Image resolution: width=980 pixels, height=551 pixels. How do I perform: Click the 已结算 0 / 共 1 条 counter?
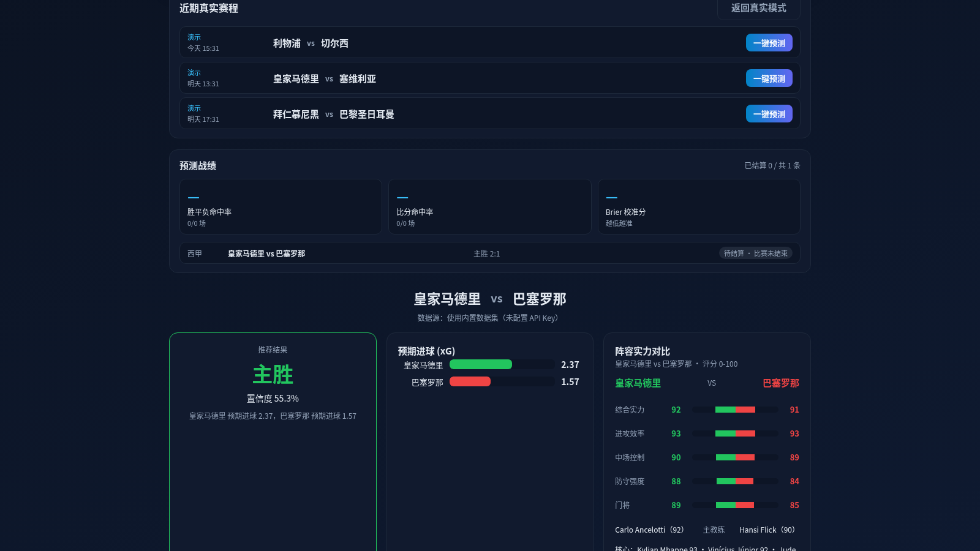(x=772, y=165)
